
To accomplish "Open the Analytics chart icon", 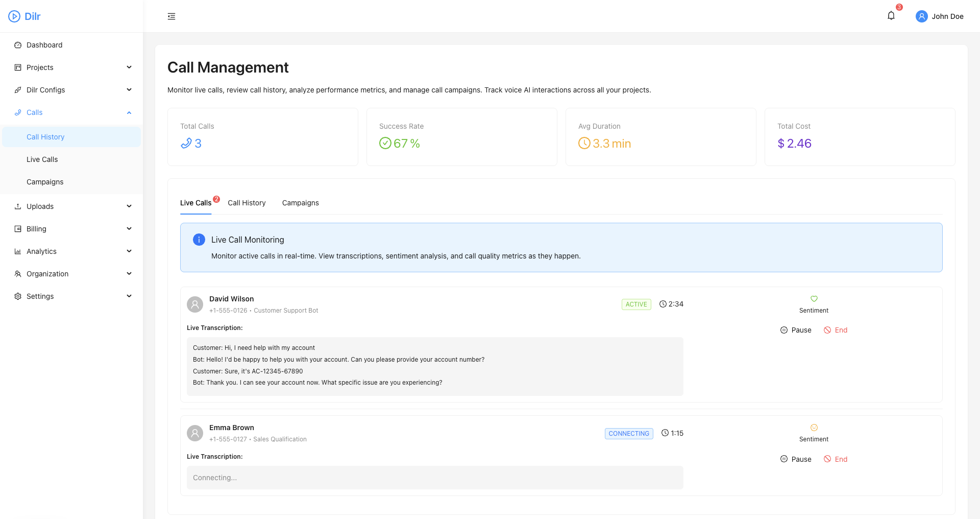I will (18, 251).
